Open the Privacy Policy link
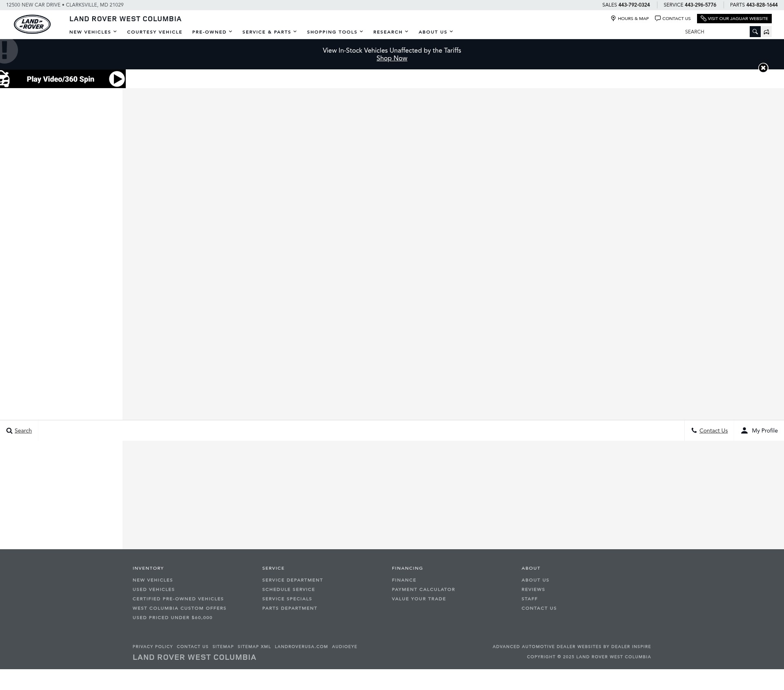Screen dimensions: 784x690 click(x=153, y=646)
